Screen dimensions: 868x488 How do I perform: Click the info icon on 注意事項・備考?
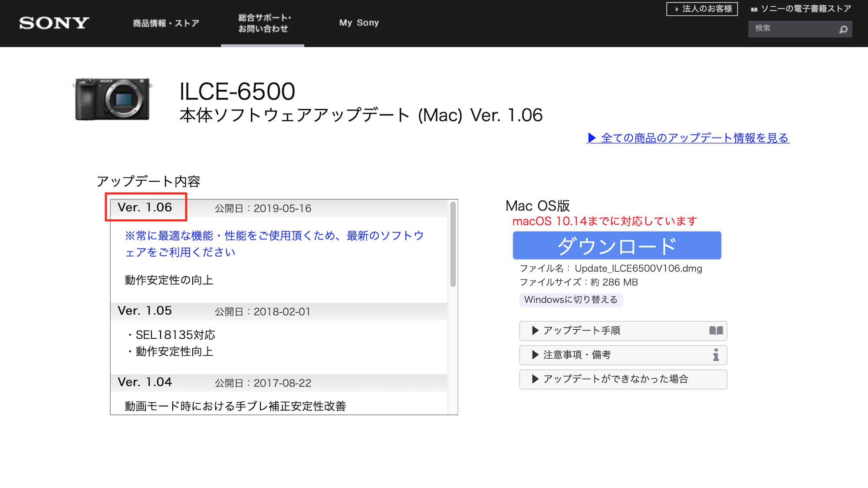pos(716,355)
